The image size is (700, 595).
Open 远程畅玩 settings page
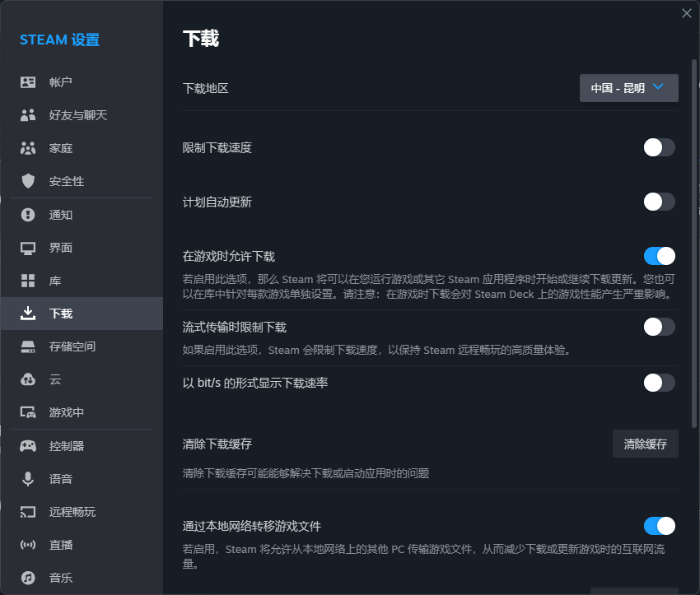(x=82, y=512)
